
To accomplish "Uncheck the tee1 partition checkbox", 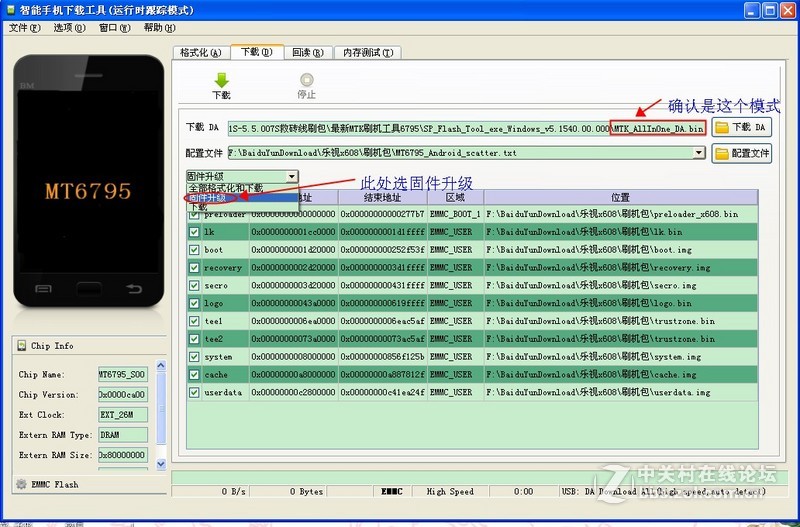I will (x=194, y=321).
